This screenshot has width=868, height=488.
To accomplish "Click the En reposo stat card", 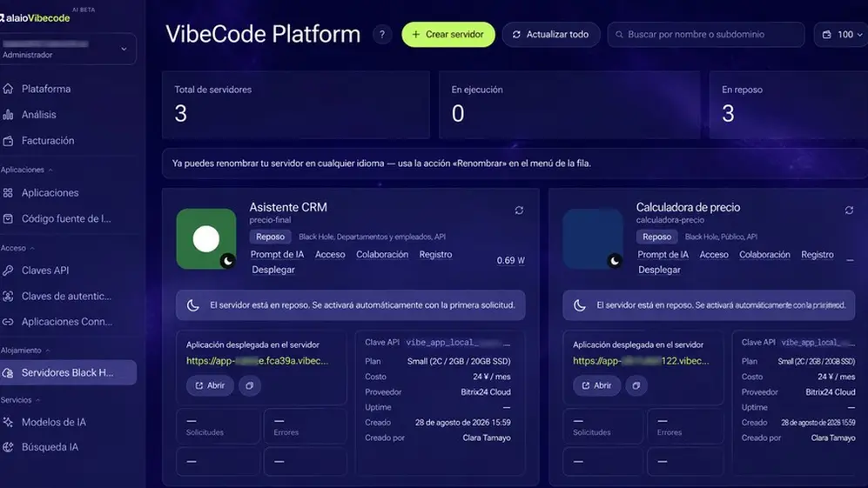I will click(788, 104).
